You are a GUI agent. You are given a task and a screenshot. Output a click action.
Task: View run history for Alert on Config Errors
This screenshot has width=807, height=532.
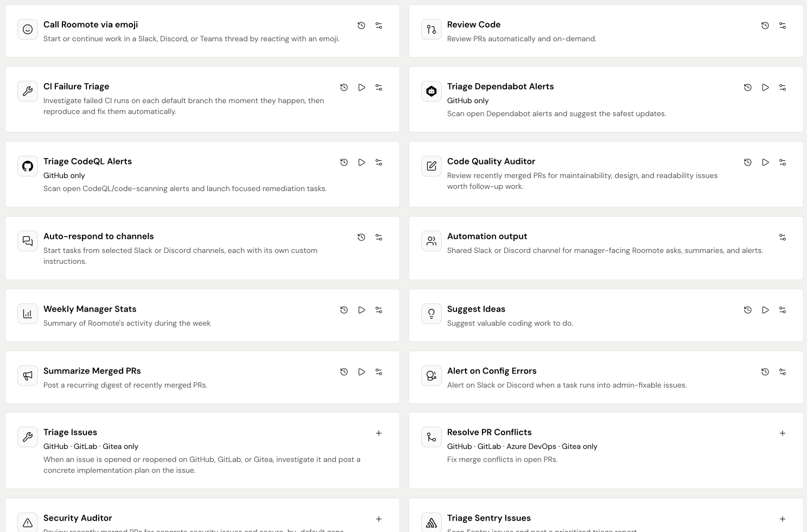pos(765,372)
